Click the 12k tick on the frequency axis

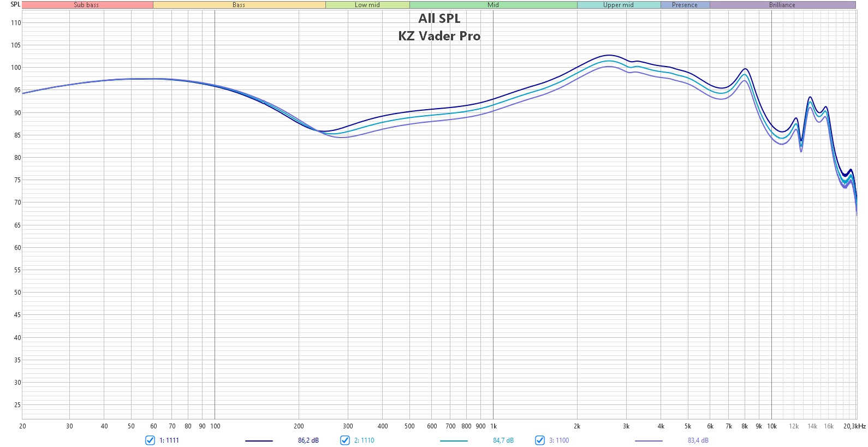(794, 426)
